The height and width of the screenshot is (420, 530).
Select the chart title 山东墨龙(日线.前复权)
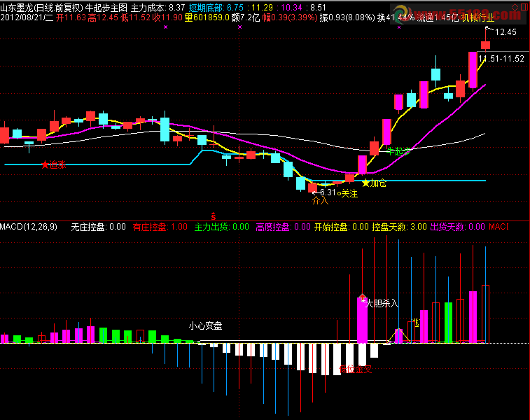point(41,8)
